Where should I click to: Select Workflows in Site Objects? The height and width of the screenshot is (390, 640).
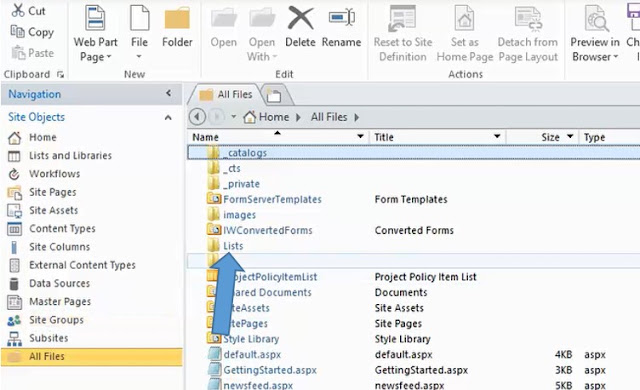click(x=55, y=174)
